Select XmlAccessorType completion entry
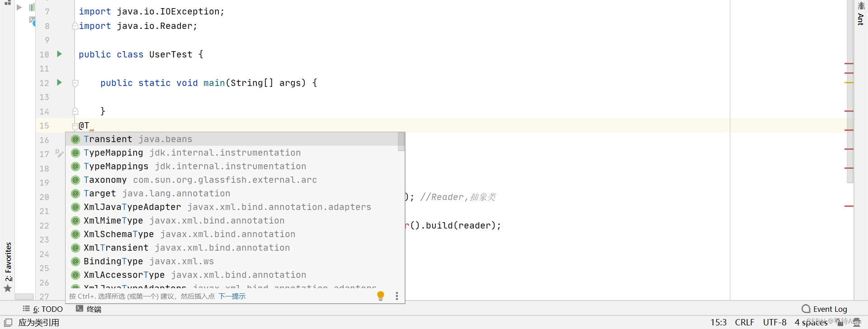Image resolution: width=868 pixels, height=329 pixels. tap(232, 275)
